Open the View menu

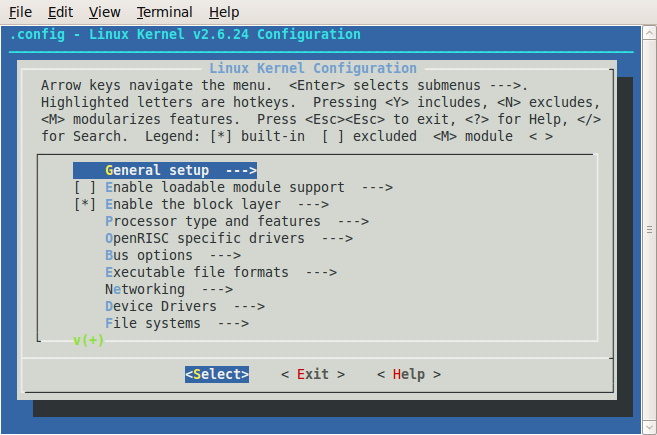click(x=104, y=12)
